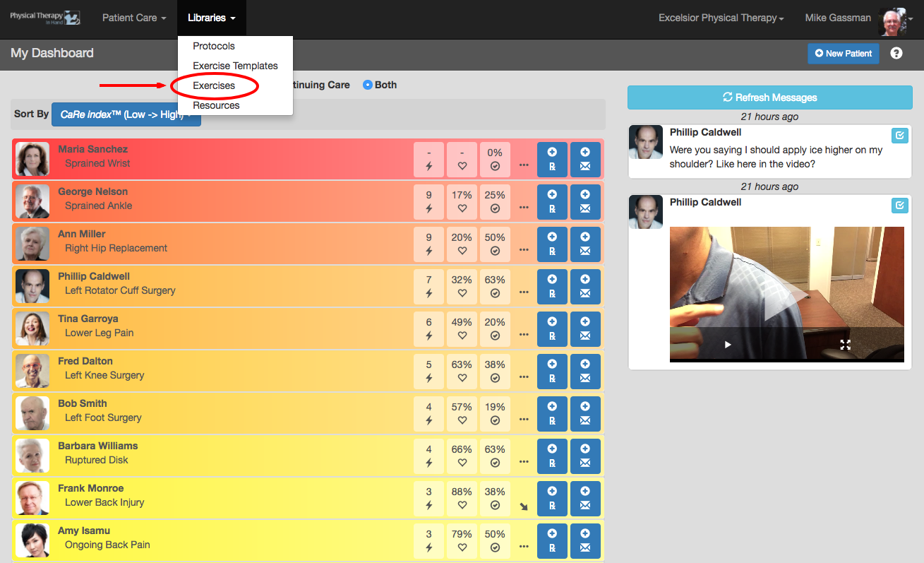The width and height of the screenshot is (924, 563).
Task: Click Phillip Caldwell name in text message
Action: click(705, 132)
